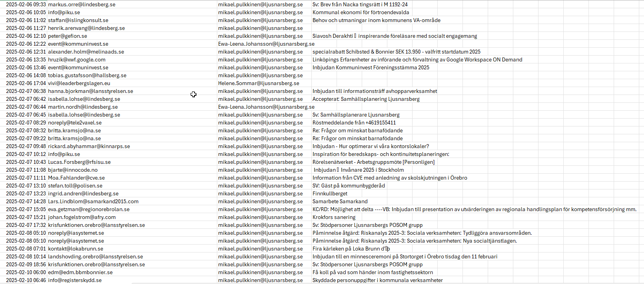
Task: Select cell with sender markus.orre@lindesberg.se
Action: coord(82,4)
